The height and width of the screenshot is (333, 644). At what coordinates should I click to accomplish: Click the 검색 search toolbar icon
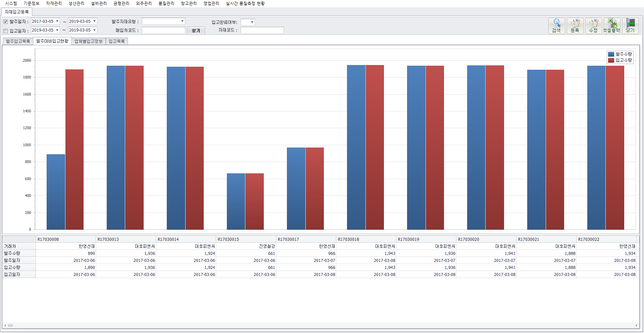coord(556,25)
